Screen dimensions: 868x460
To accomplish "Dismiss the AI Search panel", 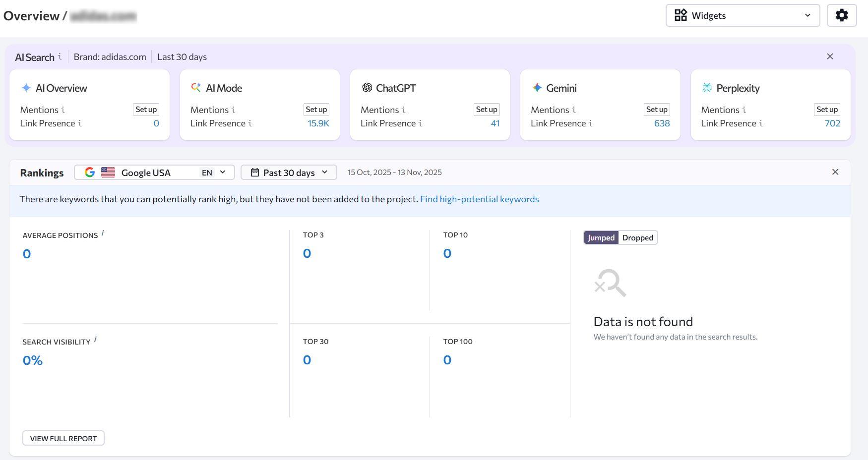I will tap(830, 56).
